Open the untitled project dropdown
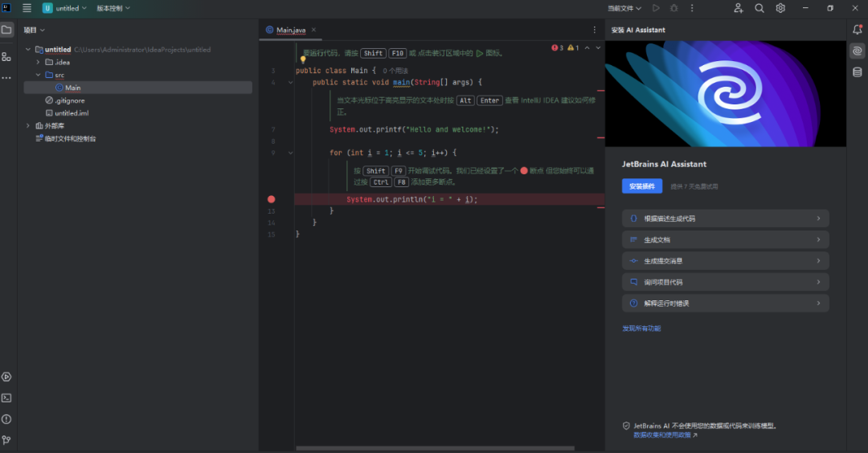 point(65,8)
